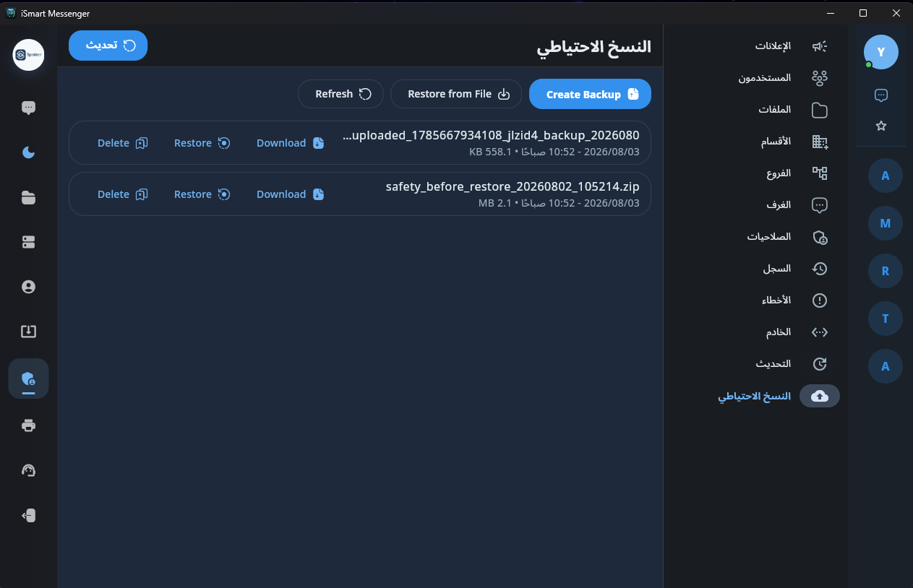913x588 pixels.
Task: Click the megaphone announcements icon
Action: (x=820, y=46)
